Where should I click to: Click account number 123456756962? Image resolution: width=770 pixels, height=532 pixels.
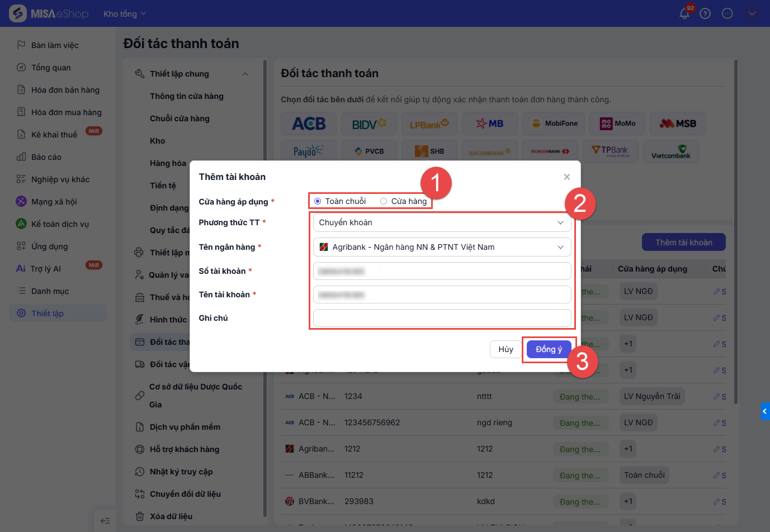coord(372,422)
